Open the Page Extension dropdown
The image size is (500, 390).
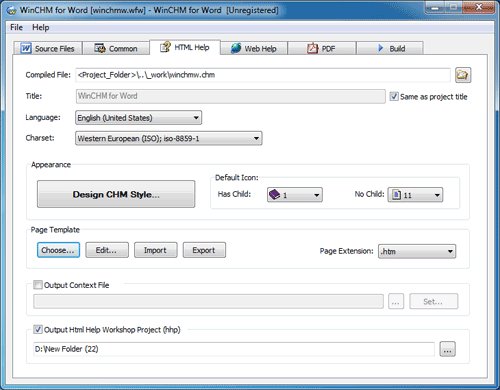[x=417, y=251]
